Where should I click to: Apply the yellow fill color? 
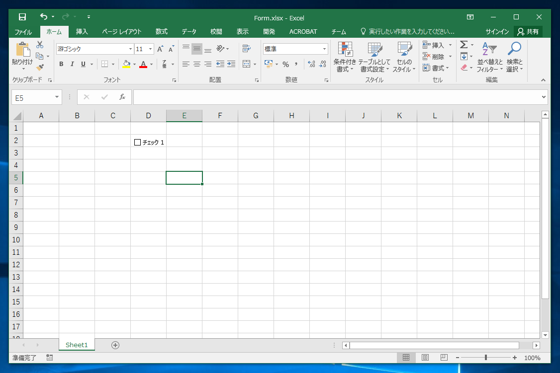click(x=126, y=64)
